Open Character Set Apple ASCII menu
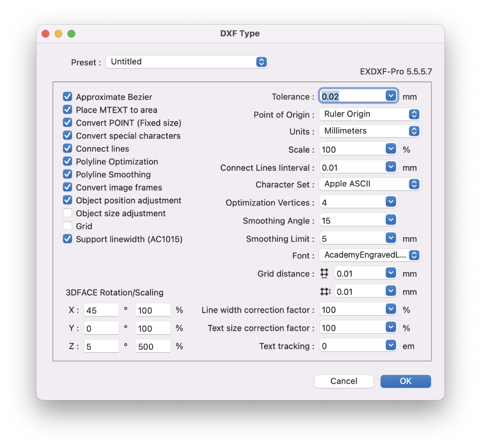Image resolution: width=481 pixels, height=448 pixels. coord(369,184)
